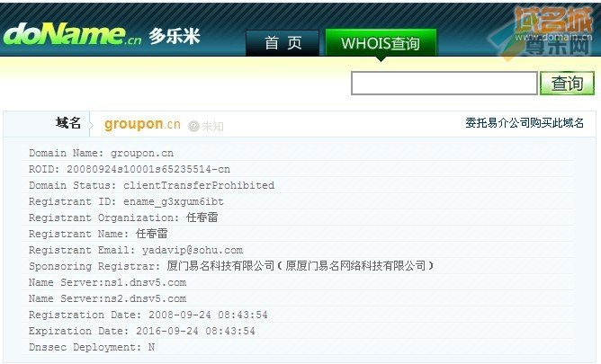Open the 委托易介公司购买此域名 link
601x364 pixels.
pyautogui.click(x=525, y=123)
